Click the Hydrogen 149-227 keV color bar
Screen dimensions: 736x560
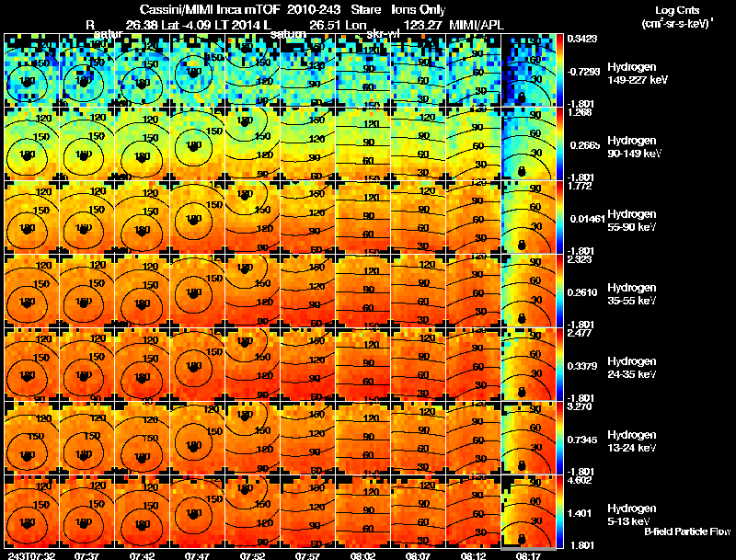click(561, 70)
